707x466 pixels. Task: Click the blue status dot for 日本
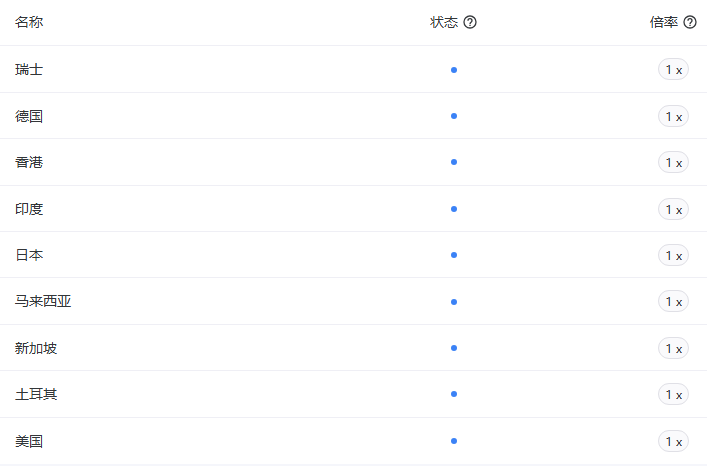click(x=454, y=255)
